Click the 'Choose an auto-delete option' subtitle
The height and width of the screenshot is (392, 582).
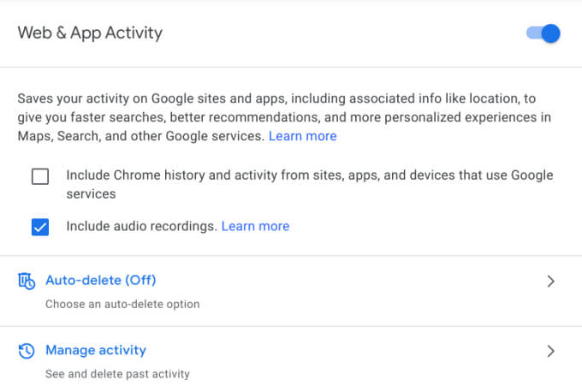122,304
